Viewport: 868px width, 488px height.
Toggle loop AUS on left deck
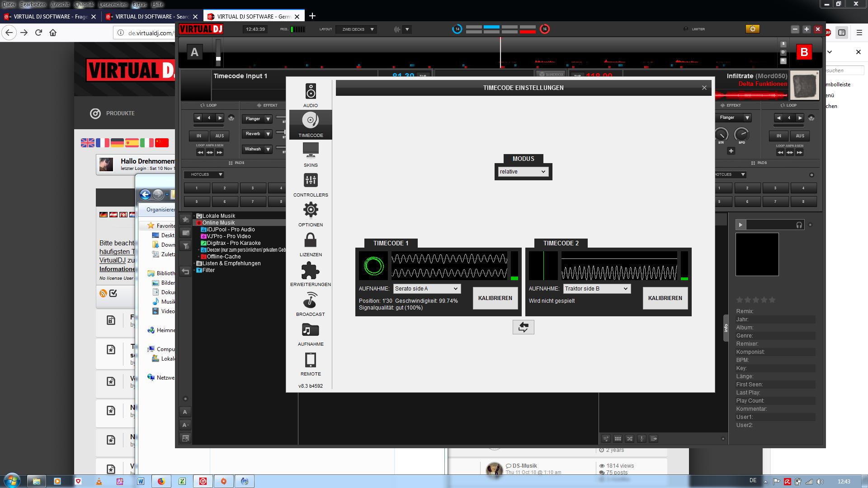click(x=220, y=136)
